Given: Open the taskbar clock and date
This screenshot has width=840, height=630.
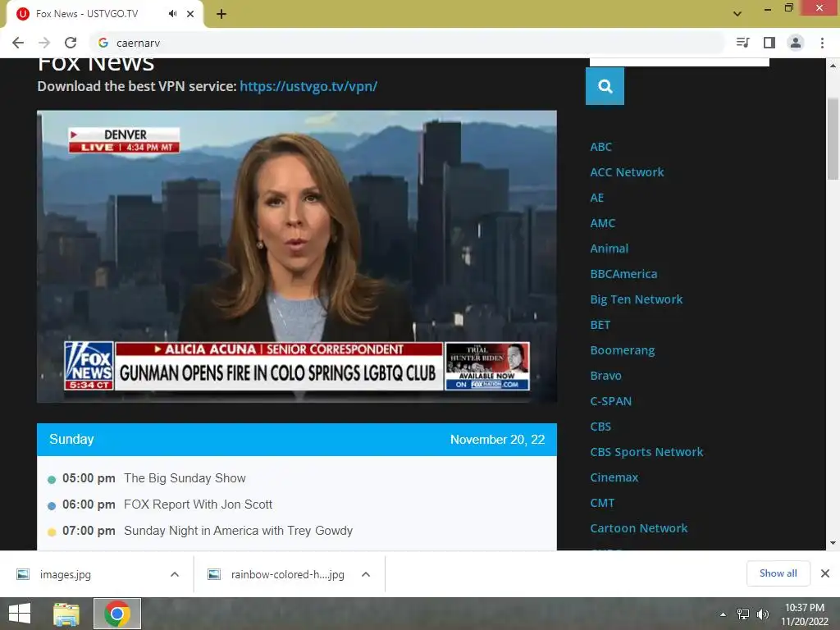Looking at the screenshot, I should pyautogui.click(x=804, y=614).
